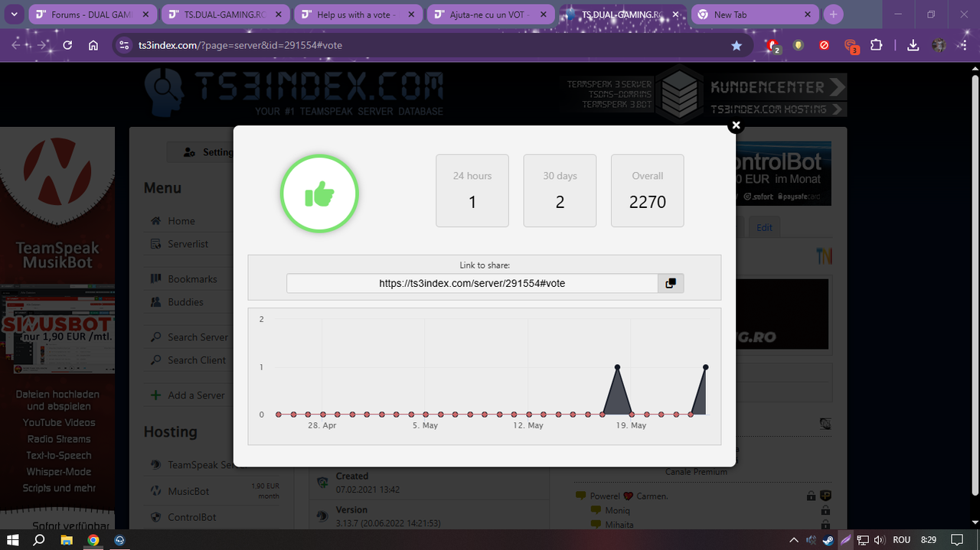Click the Buddies people icon
The width and height of the screenshot is (980, 550).
[x=155, y=302]
